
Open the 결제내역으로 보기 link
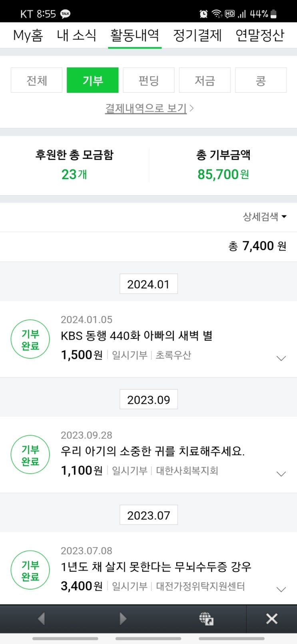point(149,108)
